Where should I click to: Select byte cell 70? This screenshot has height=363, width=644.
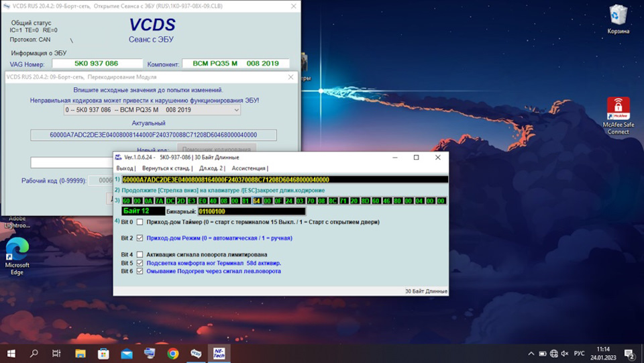pyautogui.click(x=311, y=201)
